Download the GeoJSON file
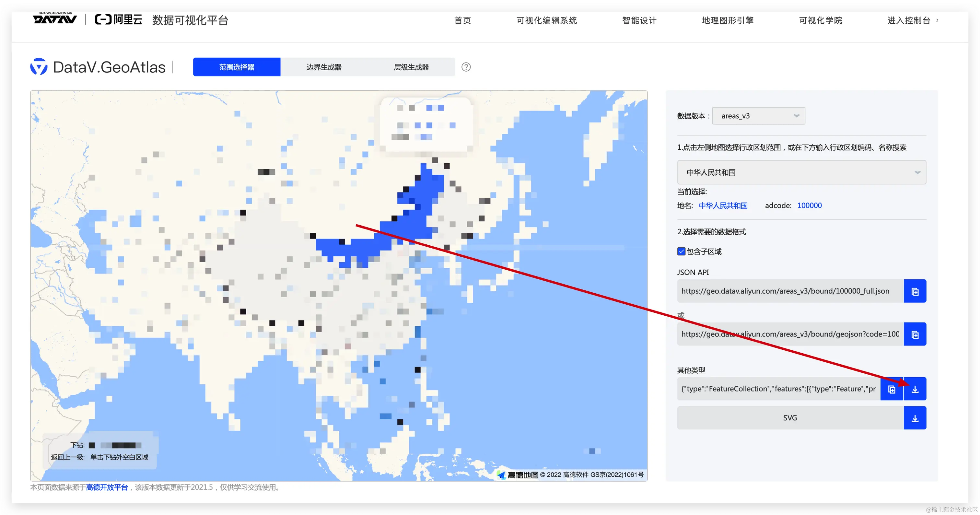The width and height of the screenshot is (980, 515). click(x=915, y=389)
